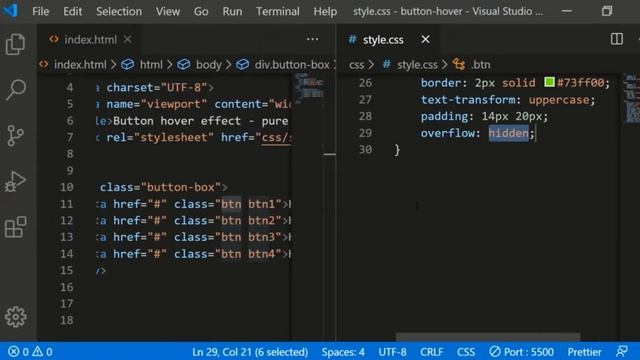Open the Help menu
Viewport: 640px width, 360px height.
tap(325, 11)
